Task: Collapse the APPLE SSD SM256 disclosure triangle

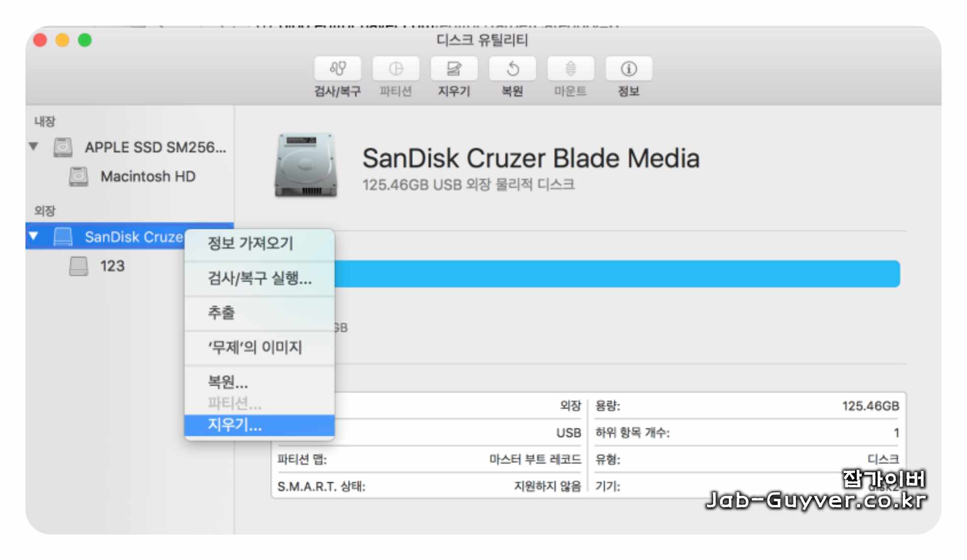Action: point(34,146)
